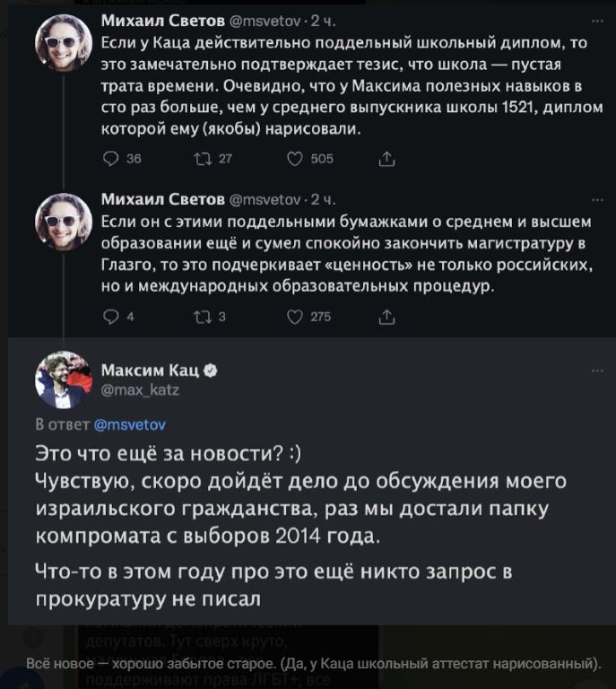
Task: Open Михаил Светов avatar on first tweet
Action: tap(63, 43)
